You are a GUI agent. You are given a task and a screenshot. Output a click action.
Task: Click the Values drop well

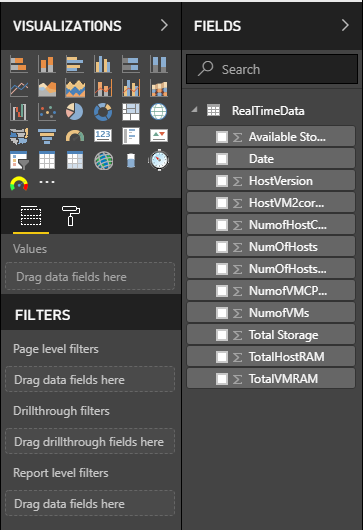pyautogui.click(x=90, y=276)
